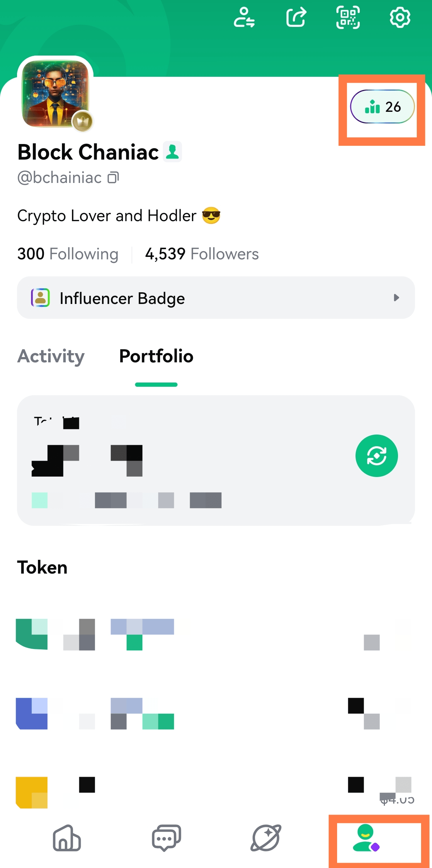Tap the gold crown badge on avatar
432x868 pixels.
coord(83,122)
